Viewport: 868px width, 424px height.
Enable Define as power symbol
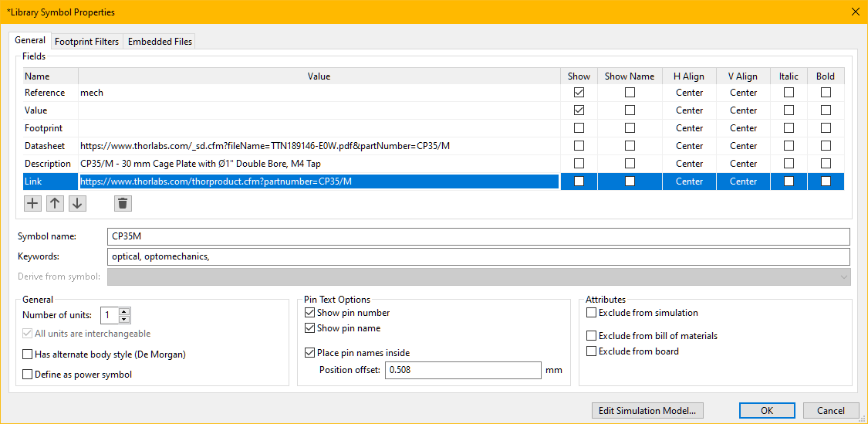point(29,375)
